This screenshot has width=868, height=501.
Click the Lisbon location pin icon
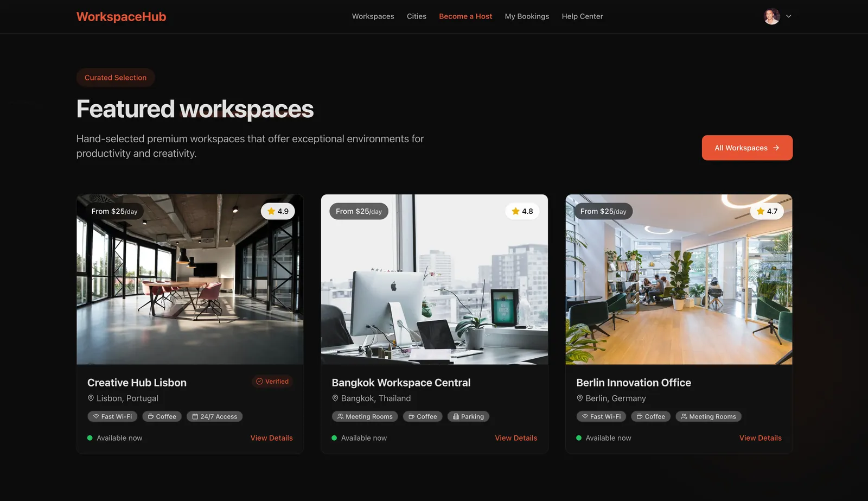tap(91, 398)
